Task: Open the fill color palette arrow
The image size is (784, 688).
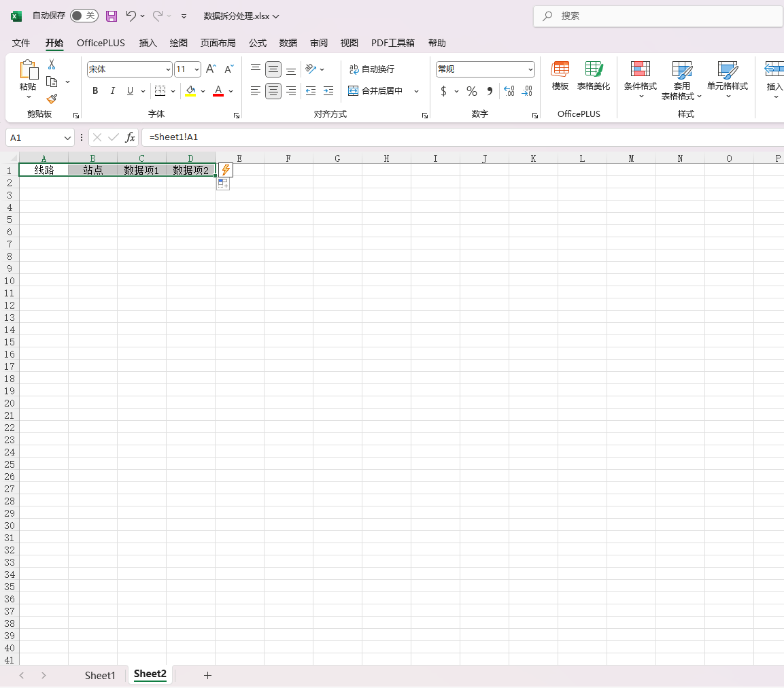Action: click(x=203, y=91)
